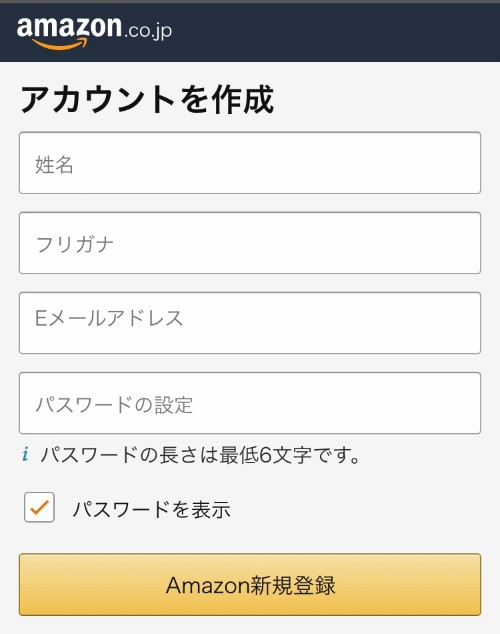Click into the Eメールアドレス field

pos(250,323)
